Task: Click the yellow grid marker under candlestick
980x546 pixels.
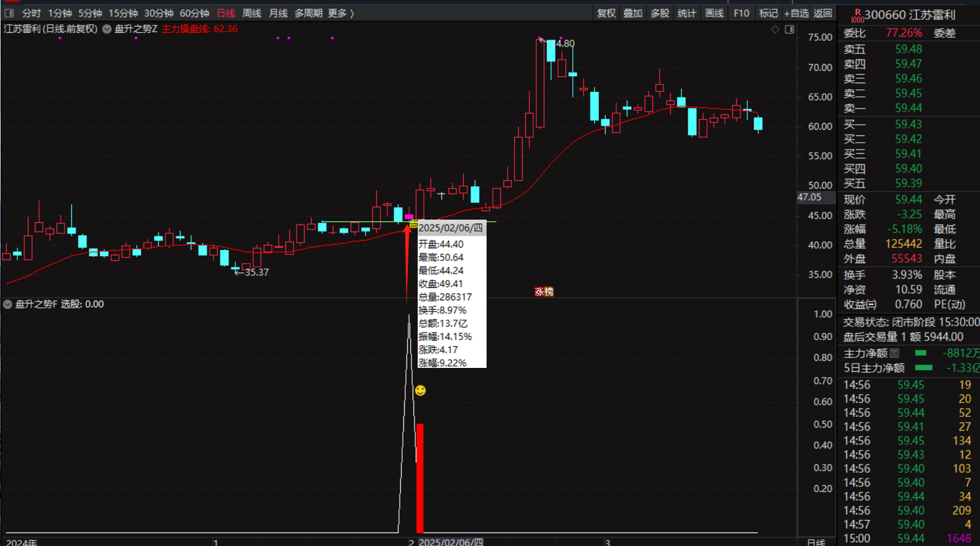Action: 413,223
